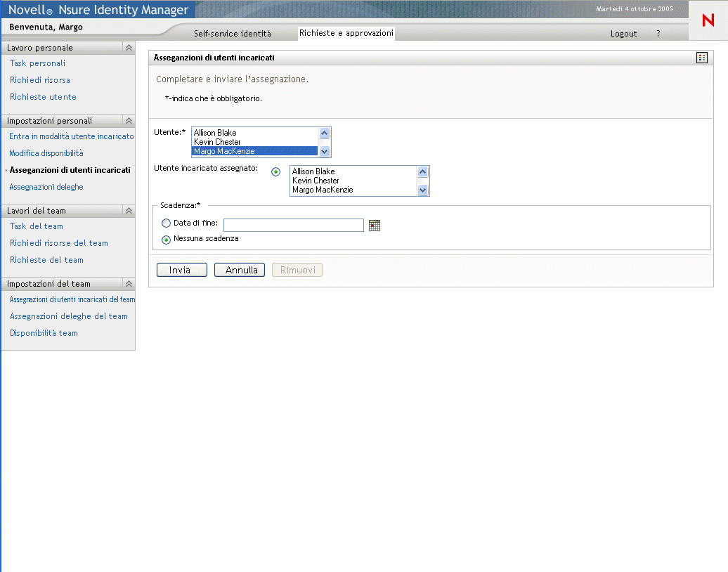Select Allison Blake in Utente incaricato list
Screen dimensions: 728x572
coord(353,171)
